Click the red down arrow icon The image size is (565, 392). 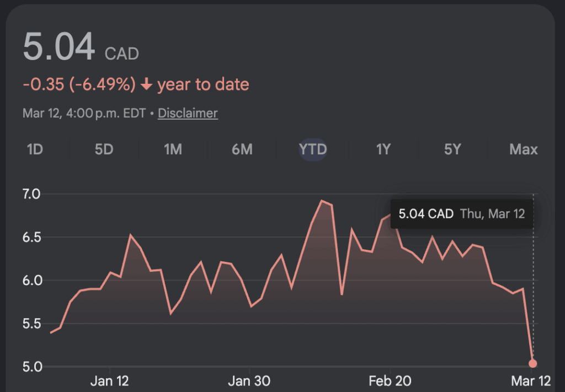click(146, 85)
